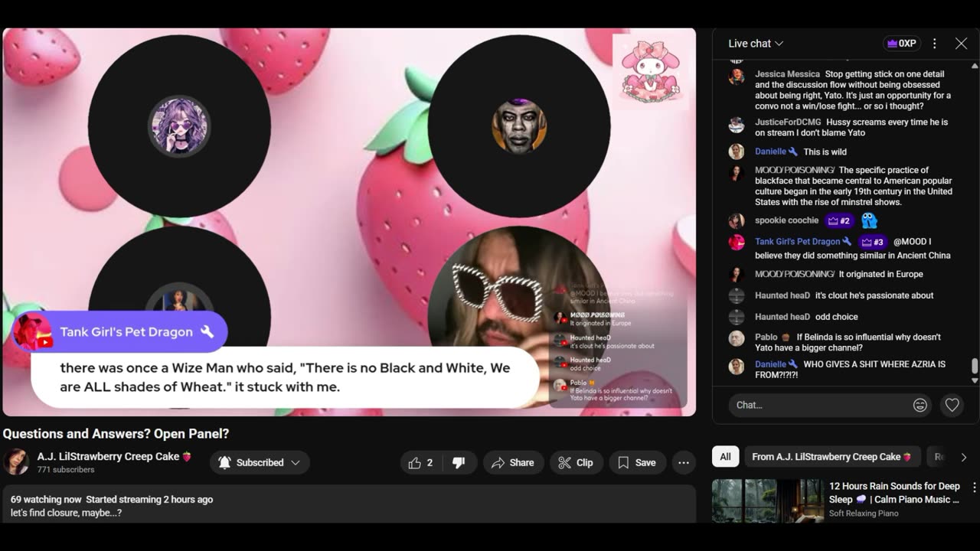
Task: Expand the Live chat mode dropdown
Action: pyautogui.click(x=756, y=44)
